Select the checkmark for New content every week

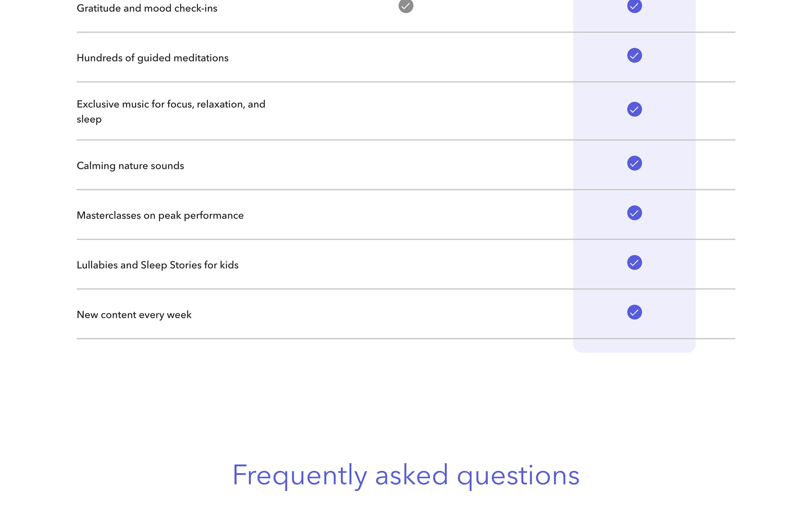[x=634, y=312]
